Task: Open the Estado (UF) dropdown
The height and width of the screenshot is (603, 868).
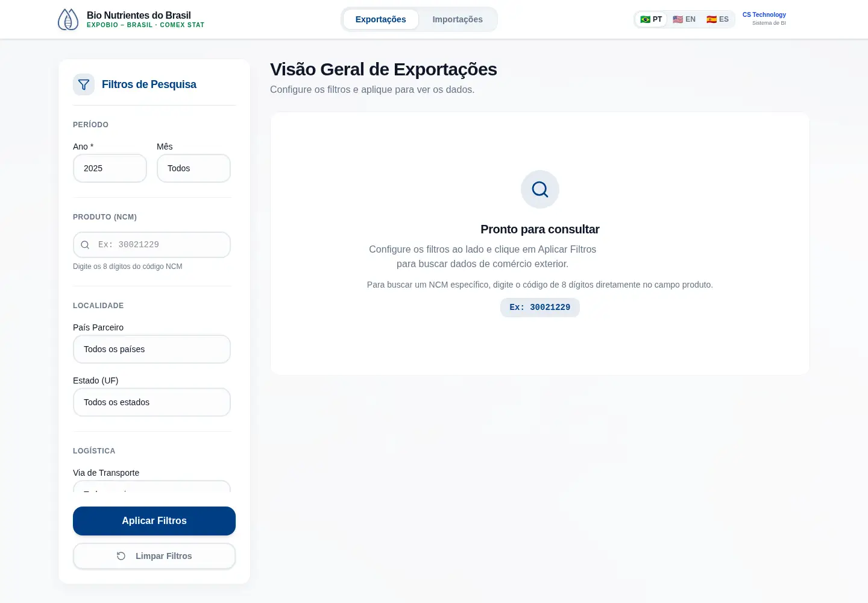Action: (152, 402)
